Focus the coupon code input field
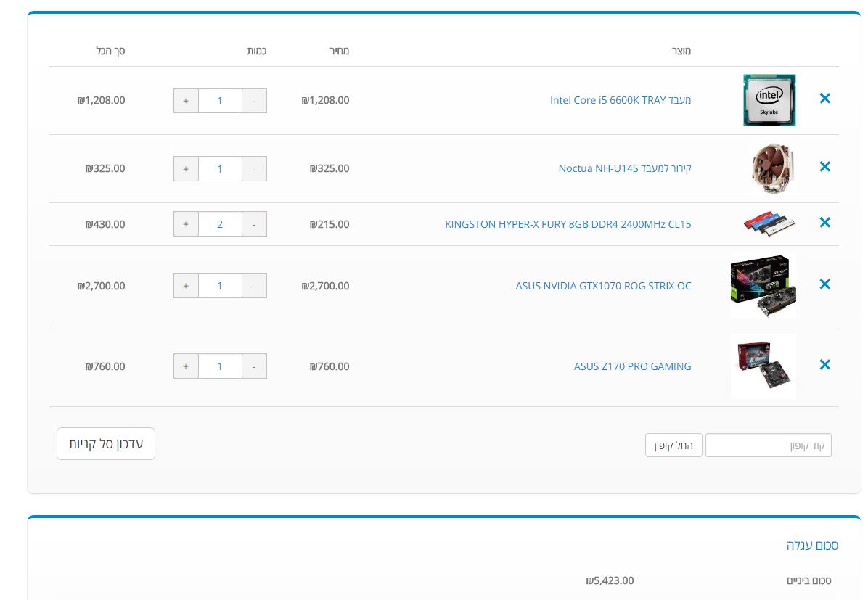Viewport: 868px width, 600px height. [x=769, y=445]
